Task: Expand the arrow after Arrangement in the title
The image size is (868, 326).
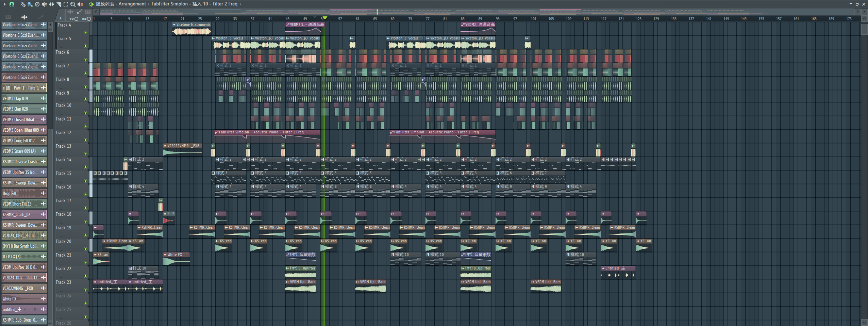Action: tap(148, 4)
